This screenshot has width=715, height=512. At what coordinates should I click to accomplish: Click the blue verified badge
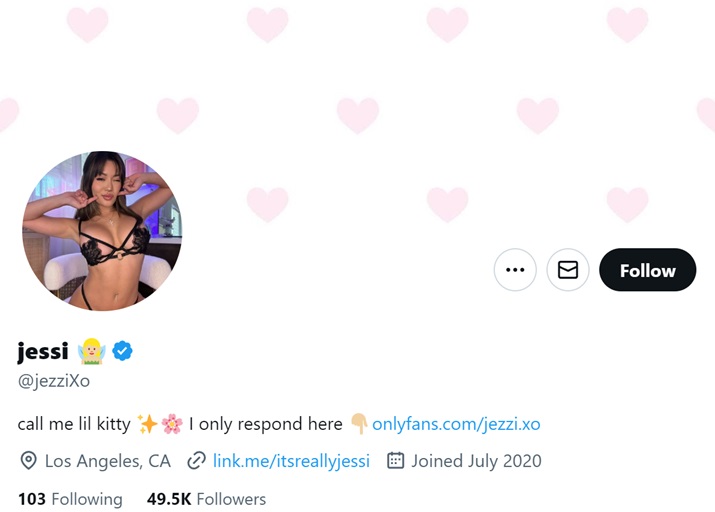[x=123, y=351]
